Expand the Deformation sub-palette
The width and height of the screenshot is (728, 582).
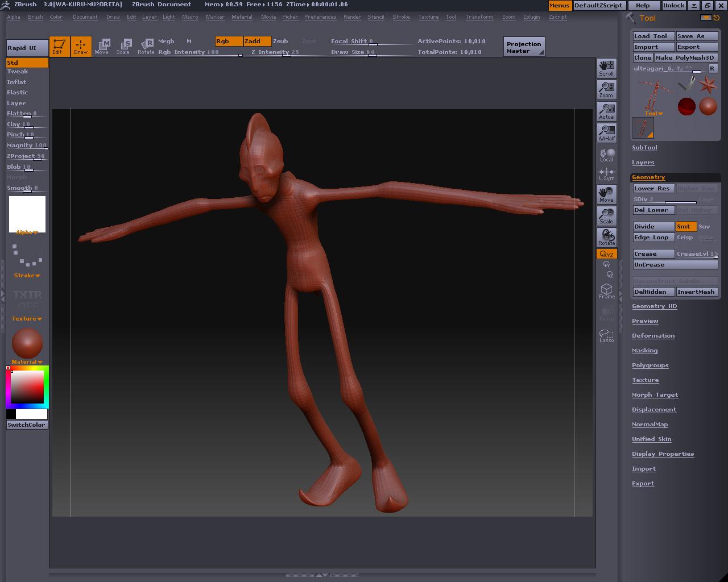coord(653,336)
